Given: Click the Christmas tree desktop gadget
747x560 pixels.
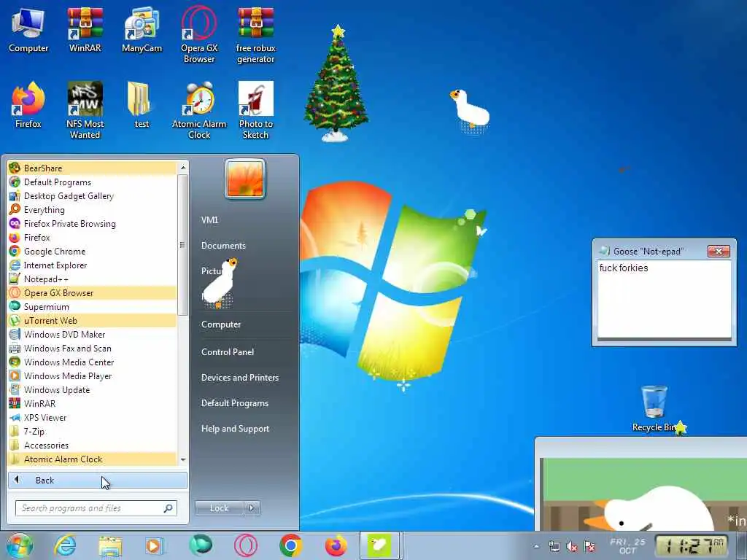Looking at the screenshot, I should [x=336, y=83].
